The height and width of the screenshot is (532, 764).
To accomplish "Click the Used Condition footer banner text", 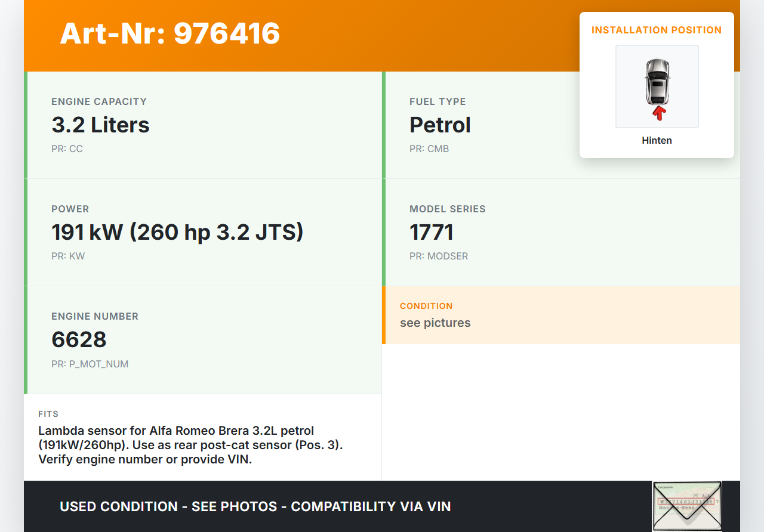I will point(255,506).
